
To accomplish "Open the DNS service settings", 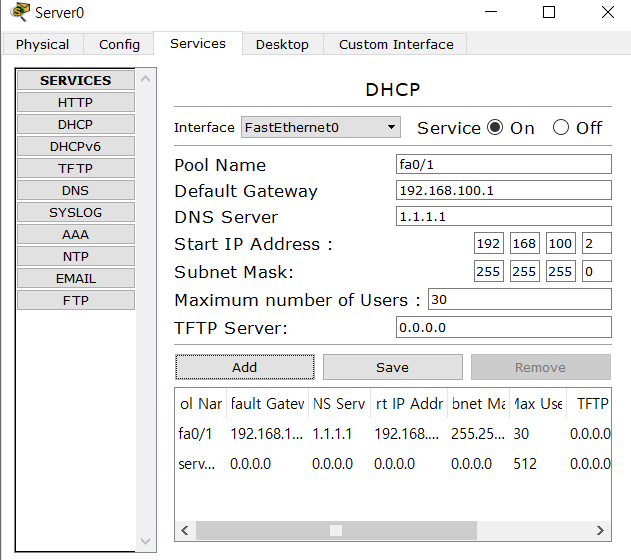I will [x=76, y=190].
